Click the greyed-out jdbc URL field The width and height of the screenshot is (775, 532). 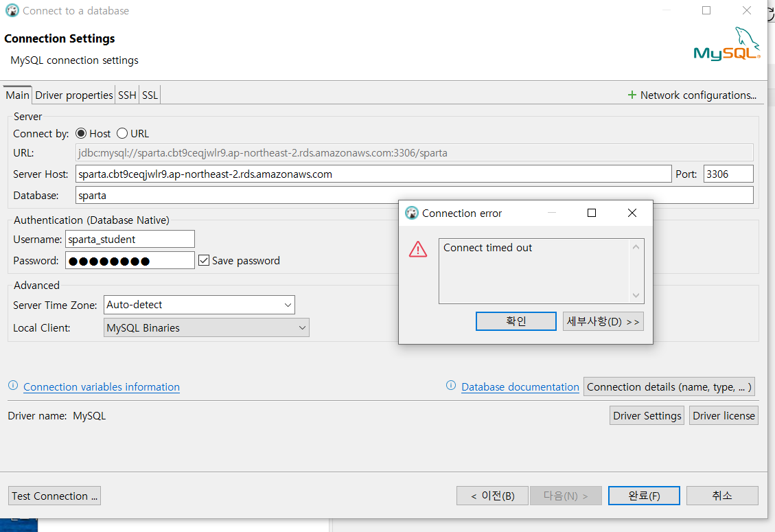click(414, 153)
